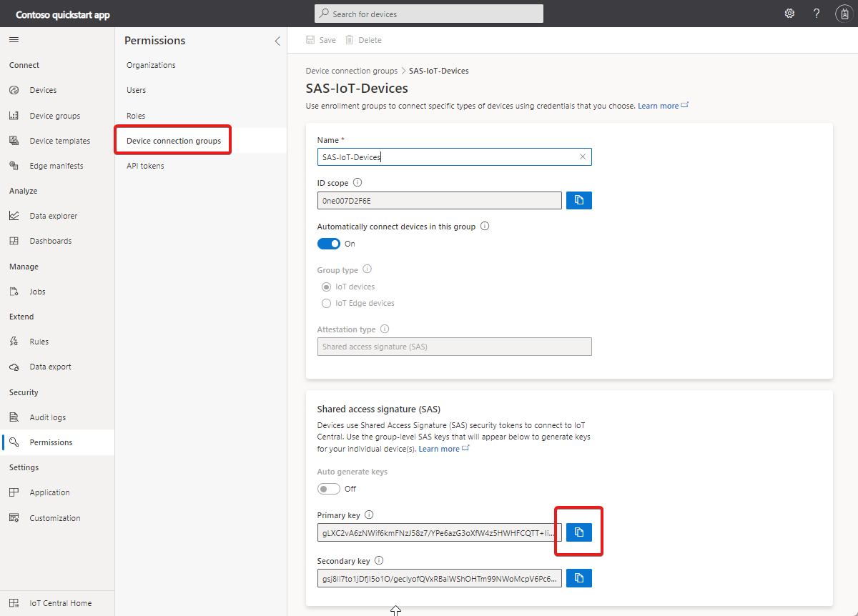Select IoT devices radio button
Image resolution: width=858 pixels, height=616 pixels.
pos(327,287)
